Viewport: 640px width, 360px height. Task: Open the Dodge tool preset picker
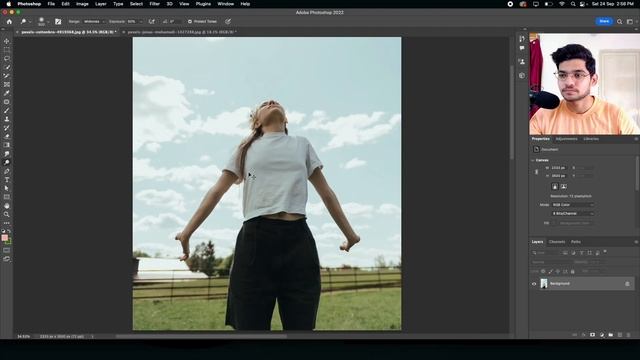25,21
